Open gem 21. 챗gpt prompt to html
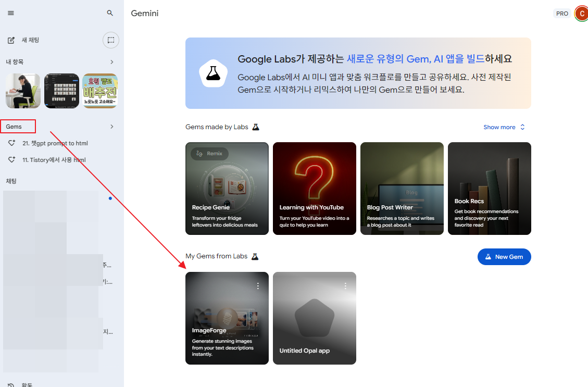 point(55,143)
